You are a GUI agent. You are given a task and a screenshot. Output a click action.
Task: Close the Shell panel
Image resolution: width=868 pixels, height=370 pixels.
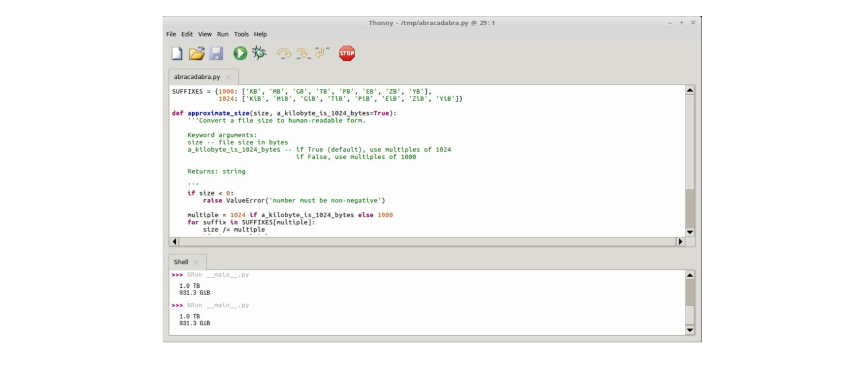click(x=197, y=262)
